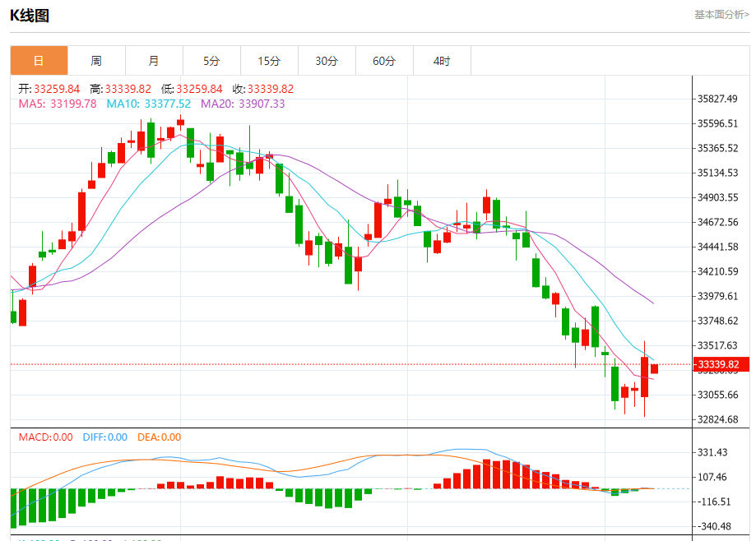Screen dimensions: 756x541
Task: Click the 32824.68 price axis label
Action: (x=718, y=419)
